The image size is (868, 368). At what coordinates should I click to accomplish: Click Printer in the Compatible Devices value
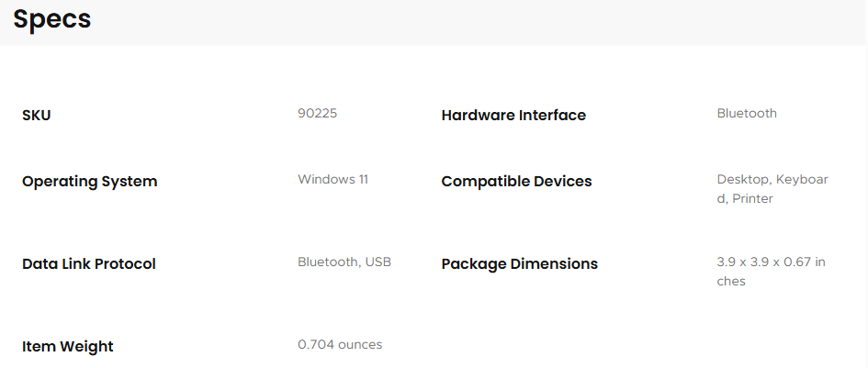[x=752, y=199]
